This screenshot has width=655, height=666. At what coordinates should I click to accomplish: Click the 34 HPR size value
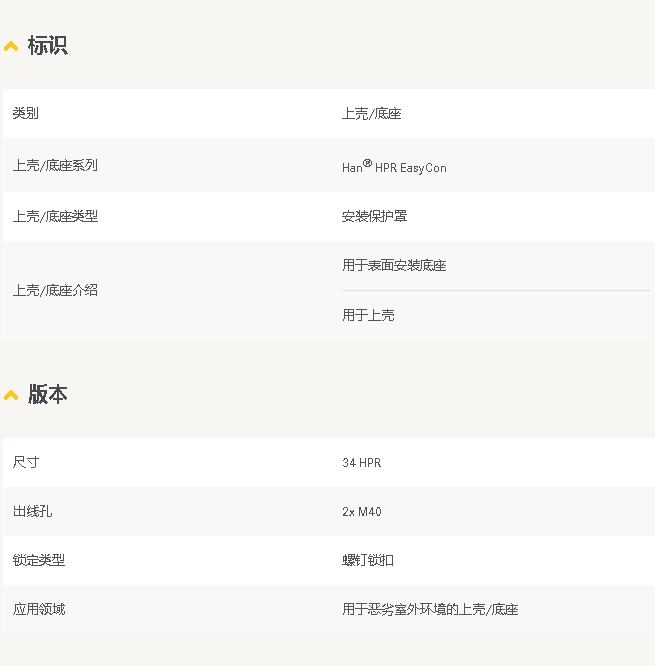tap(361, 463)
